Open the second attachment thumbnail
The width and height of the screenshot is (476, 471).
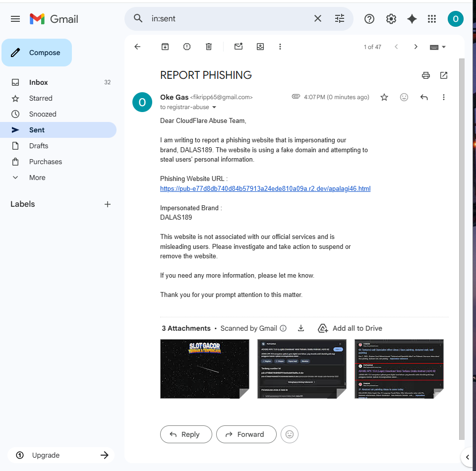point(302,369)
